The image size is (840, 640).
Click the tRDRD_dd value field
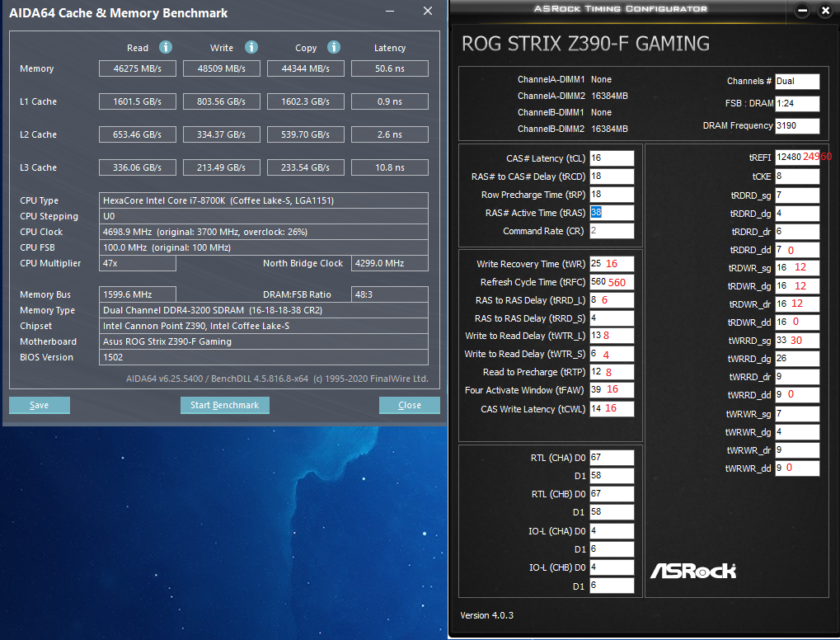point(797,250)
